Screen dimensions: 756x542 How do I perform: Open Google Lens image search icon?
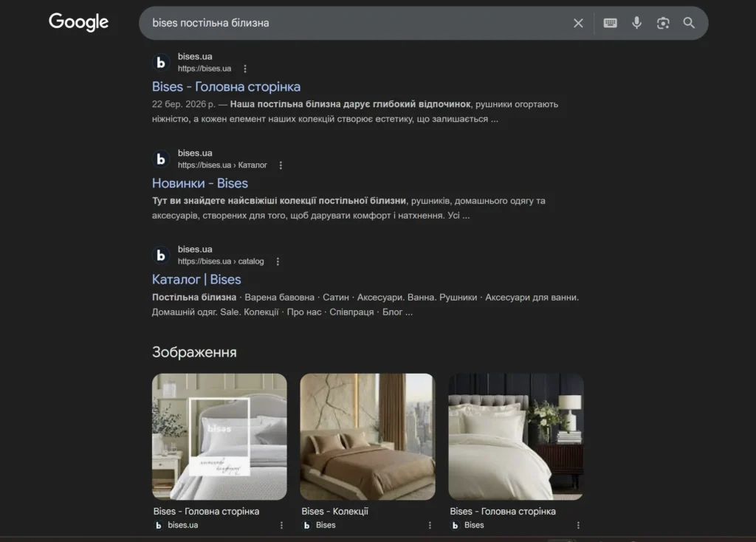663,23
